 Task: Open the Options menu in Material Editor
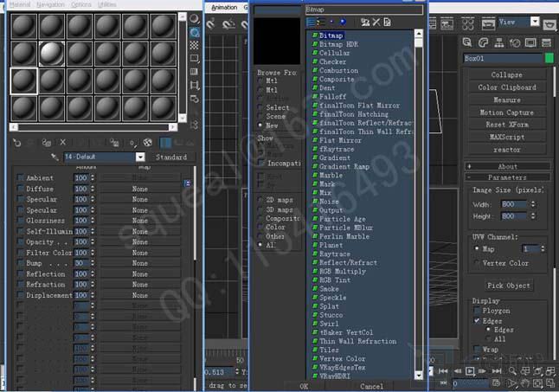(81, 4)
